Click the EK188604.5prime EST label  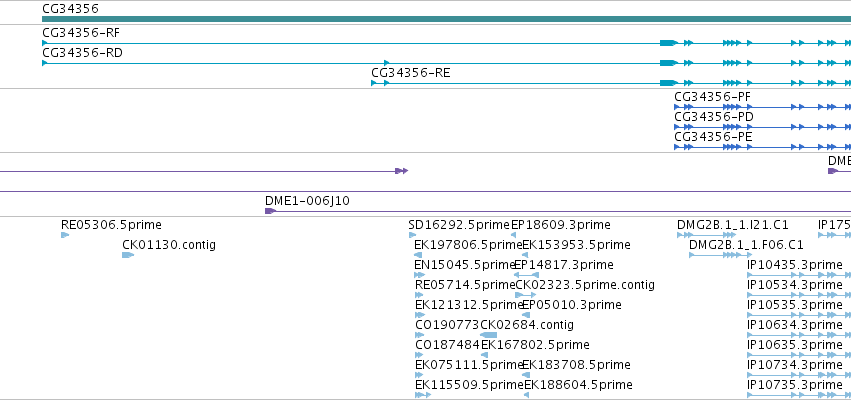(x=578, y=385)
